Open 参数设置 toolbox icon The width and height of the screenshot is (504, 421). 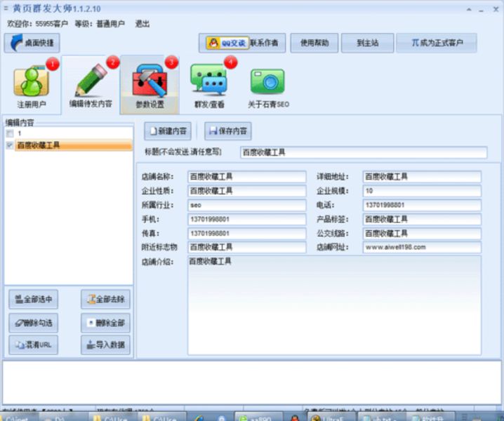pyautogui.click(x=150, y=83)
